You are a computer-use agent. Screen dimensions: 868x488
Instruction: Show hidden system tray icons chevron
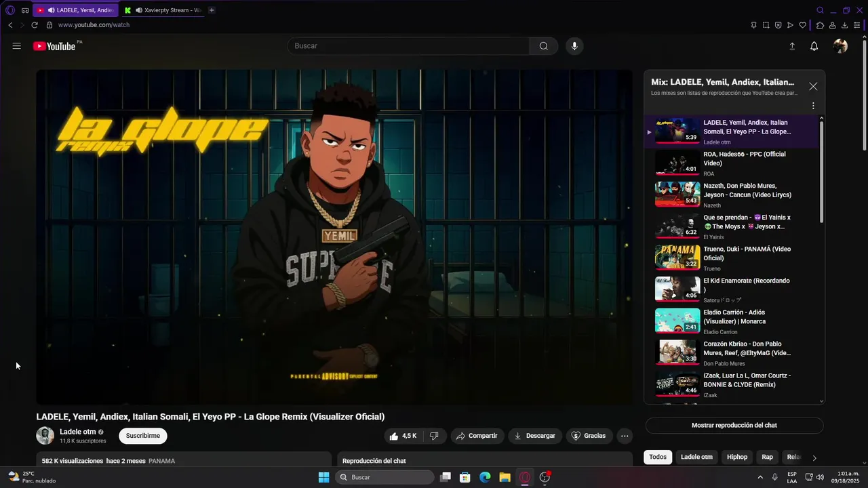point(761,477)
